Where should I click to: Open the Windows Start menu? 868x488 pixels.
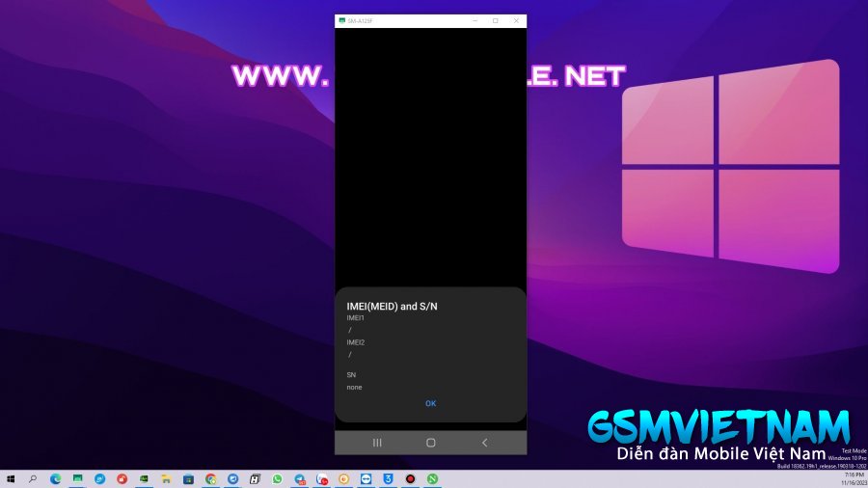[x=11, y=479]
